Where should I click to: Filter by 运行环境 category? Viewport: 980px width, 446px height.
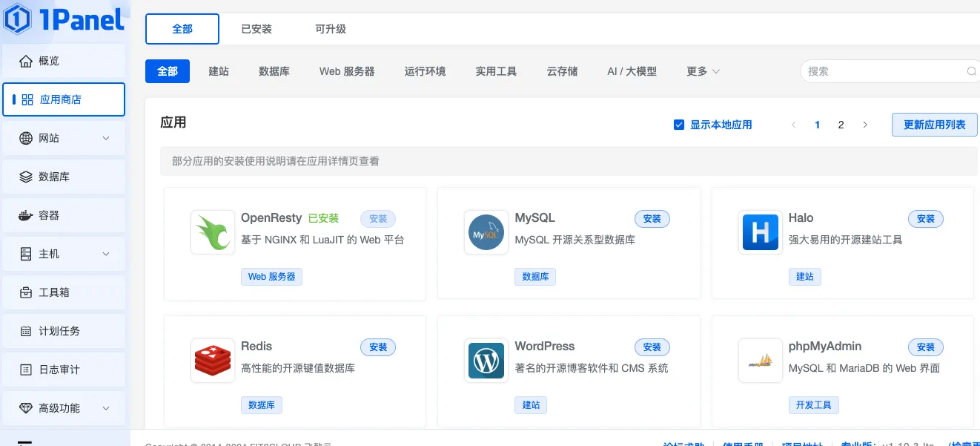[x=426, y=71]
